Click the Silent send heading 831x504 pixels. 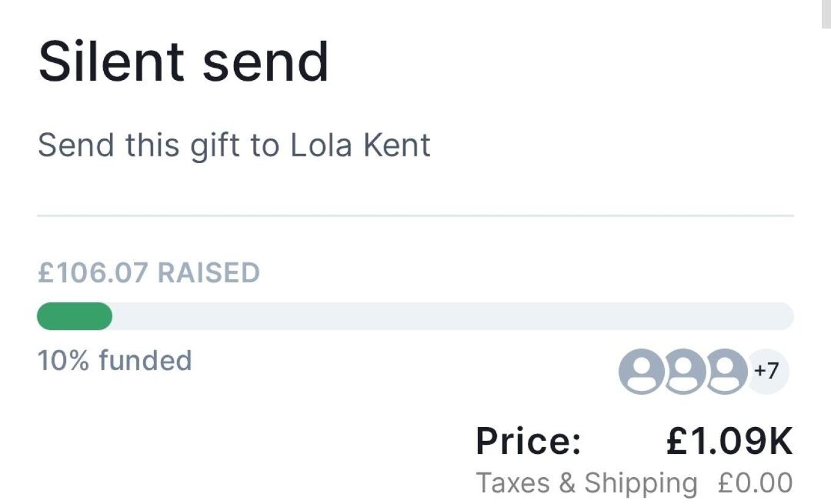[x=183, y=62]
